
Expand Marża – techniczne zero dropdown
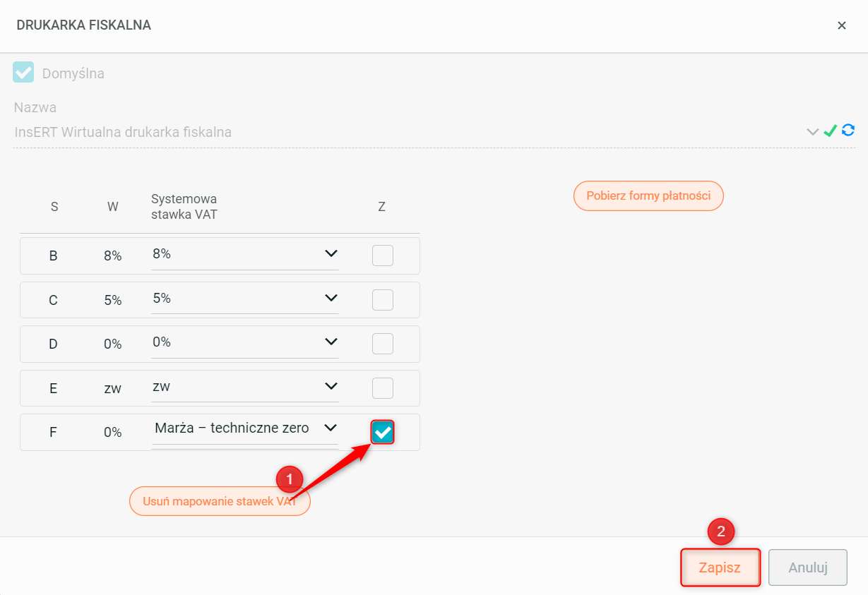(x=331, y=428)
